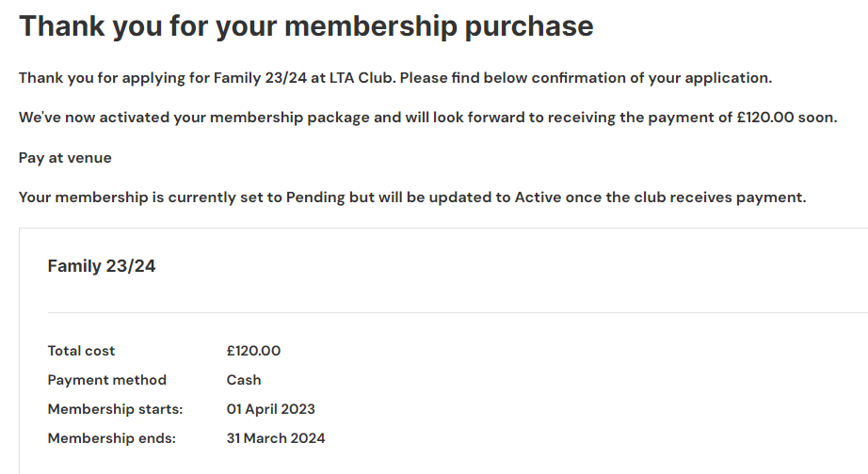868x474 pixels.
Task: Click the '31 March 2024' end date
Action: [276, 438]
